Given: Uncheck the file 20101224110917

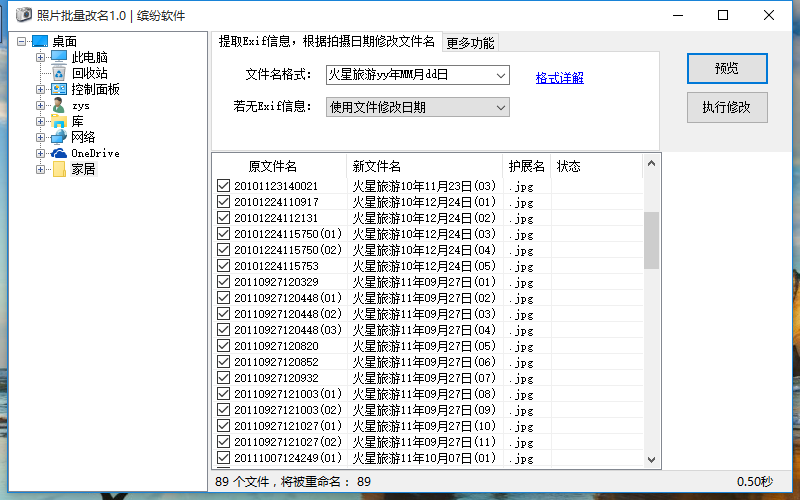Looking at the screenshot, I should coord(223,202).
